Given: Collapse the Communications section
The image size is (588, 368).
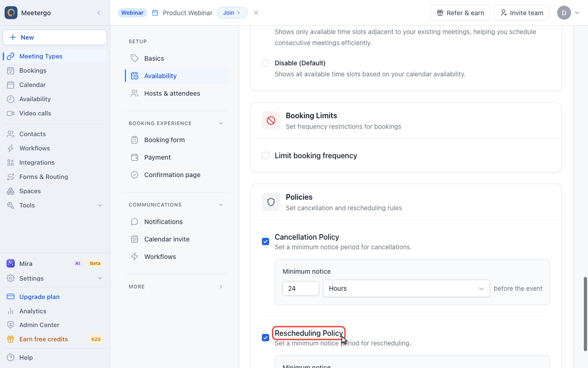Looking at the screenshot, I should [x=221, y=205].
